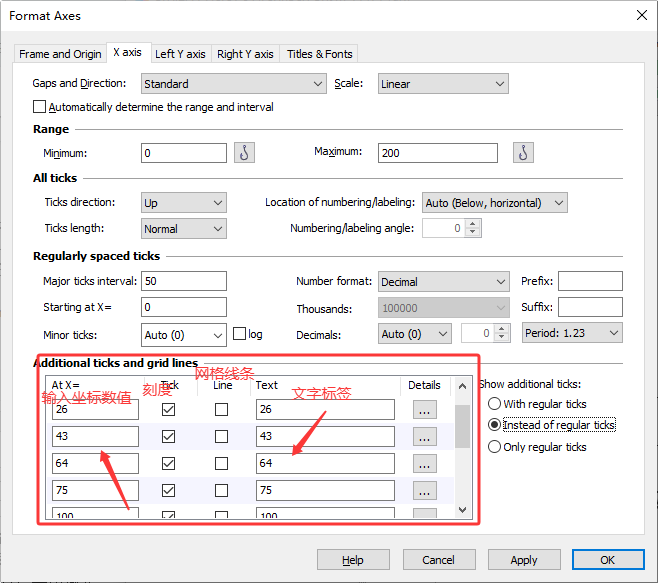Uncheck the Tick box for row 26
This screenshot has height=583, width=658.
click(168, 409)
